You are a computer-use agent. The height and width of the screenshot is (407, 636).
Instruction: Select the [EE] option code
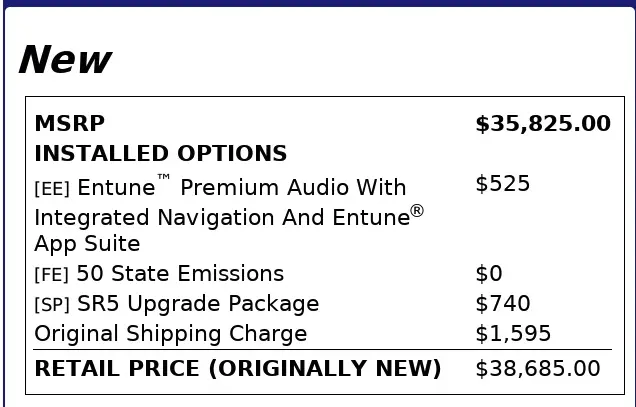[x=52, y=189]
